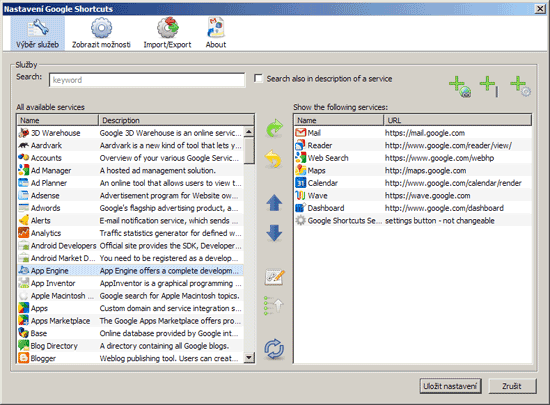Select the Adsense row
The image size is (550, 405).
[x=130, y=196]
